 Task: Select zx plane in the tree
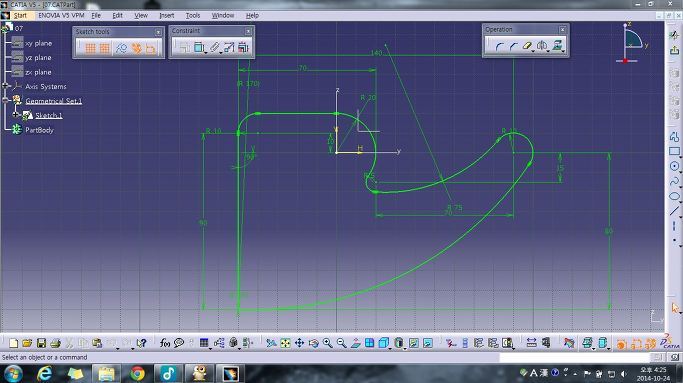point(38,72)
